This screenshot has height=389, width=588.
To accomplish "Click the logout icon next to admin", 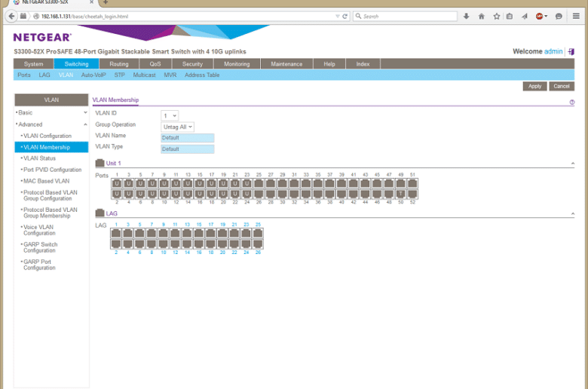I will pos(571,52).
